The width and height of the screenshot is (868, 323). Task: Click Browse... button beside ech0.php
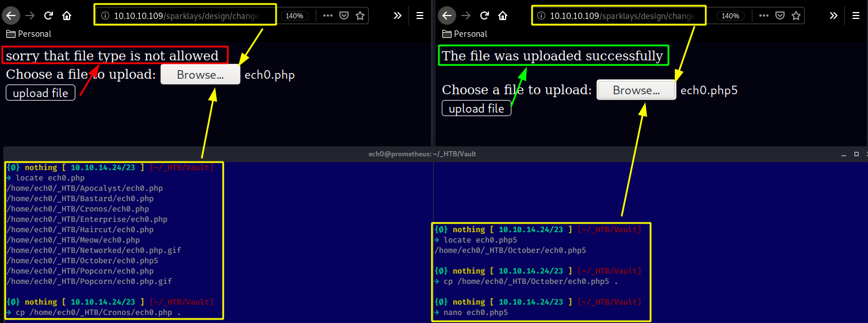[x=200, y=75]
